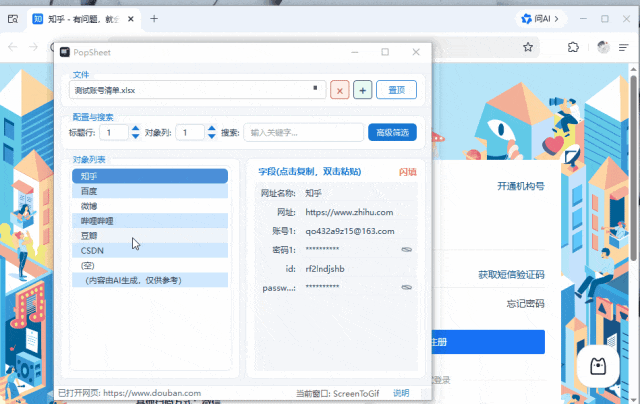The image size is (640, 404).
Task: Select the (内容由AI生成，仅供参考) row
Action: (150, 280)
